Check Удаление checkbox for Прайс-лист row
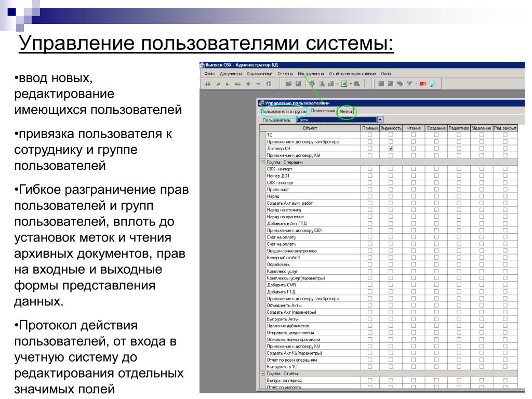 [x=482, y=189]
